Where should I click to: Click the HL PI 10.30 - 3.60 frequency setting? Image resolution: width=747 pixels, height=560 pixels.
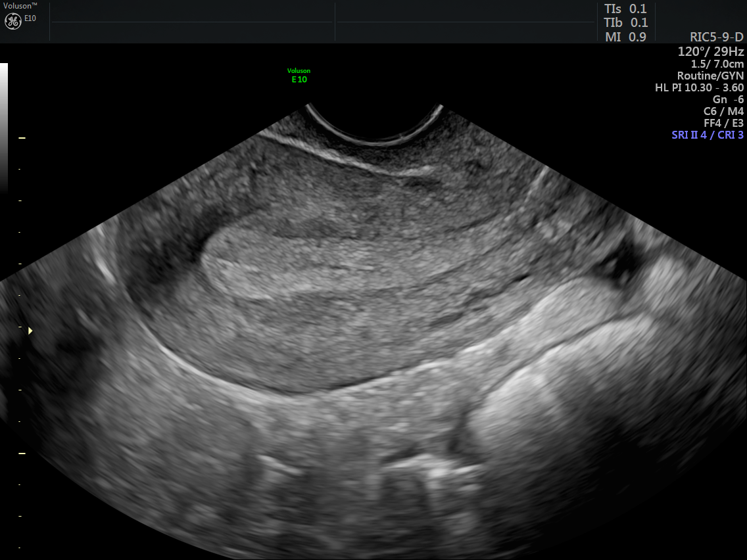pyautogui.click(x=699, y=88)
